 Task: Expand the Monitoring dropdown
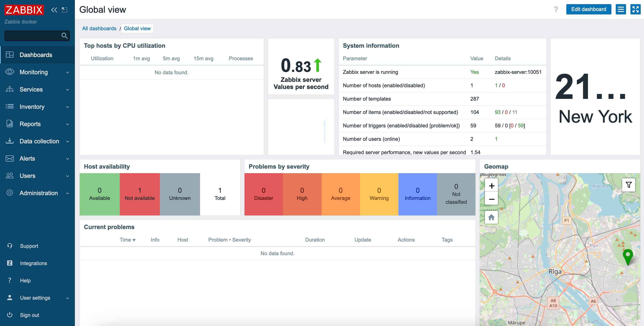[37, 72]
